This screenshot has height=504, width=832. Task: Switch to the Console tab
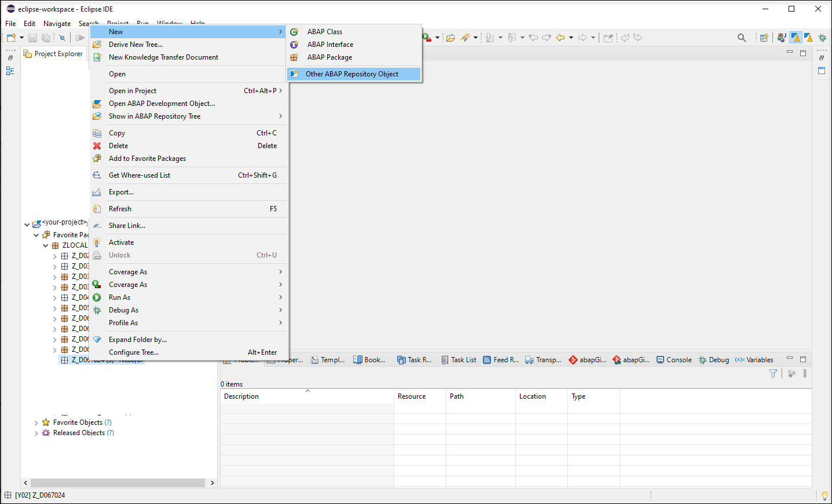pyautogui.click(x=674, y=360)
